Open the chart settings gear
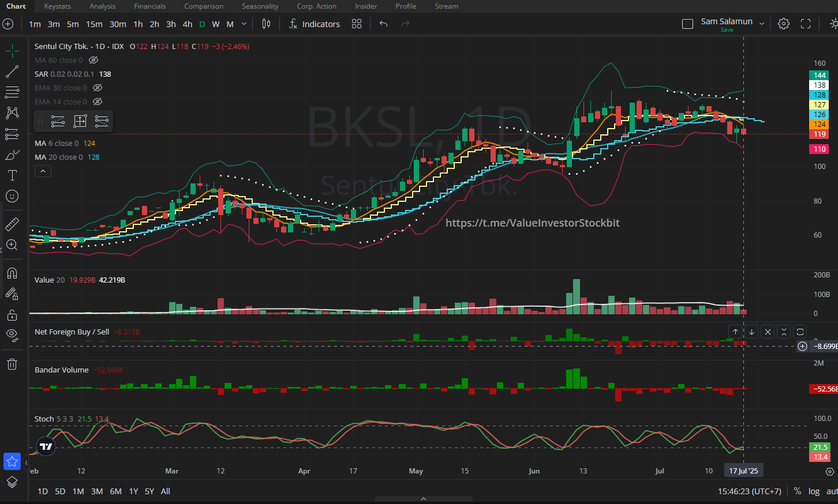 (783, 24)
